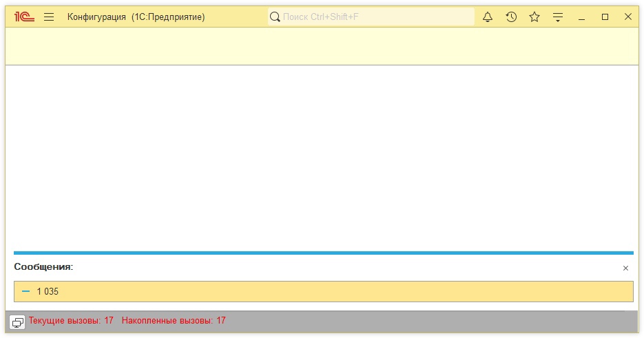Close the Сообщения panel
644x338 pixels.
[625, 268]
